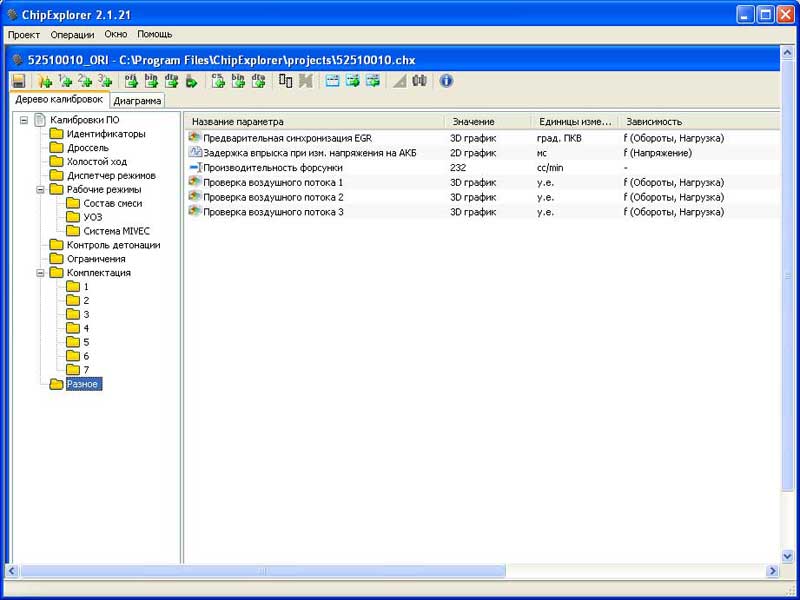
Task: Switch to the Диаграмма tab
Action: [x=137, y=101]
